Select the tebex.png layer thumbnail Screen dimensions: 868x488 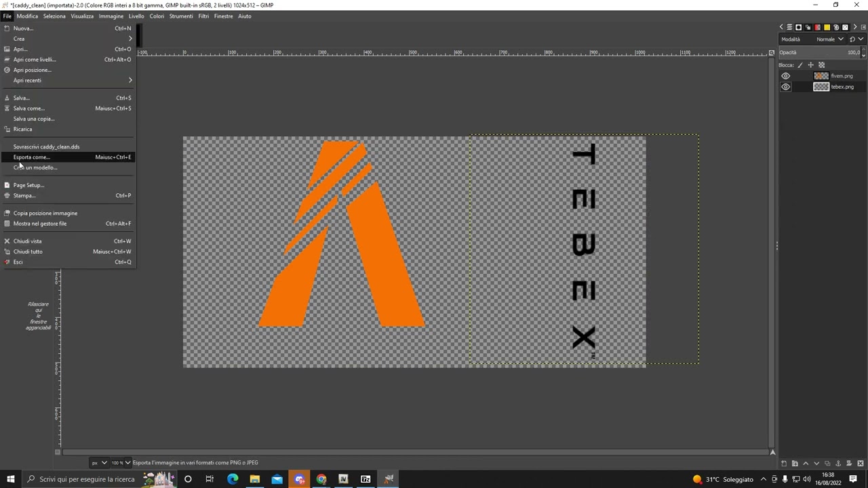click(821, 87)
